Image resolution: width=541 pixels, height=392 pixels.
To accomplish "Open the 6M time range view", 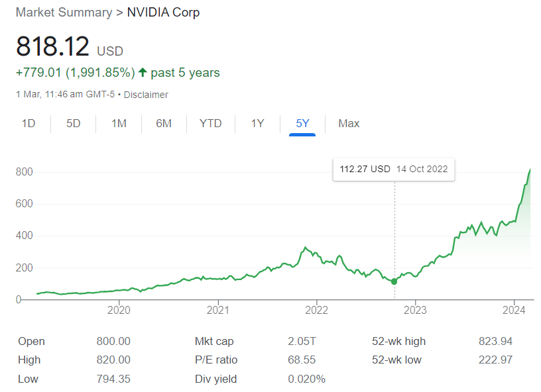I will click(x=164, y=123).
